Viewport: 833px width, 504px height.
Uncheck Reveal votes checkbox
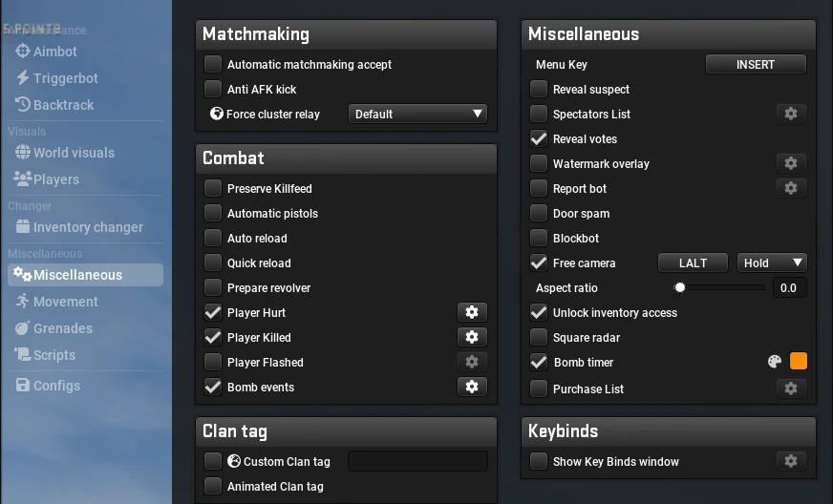pyautogui.click(x=539, y=138)
